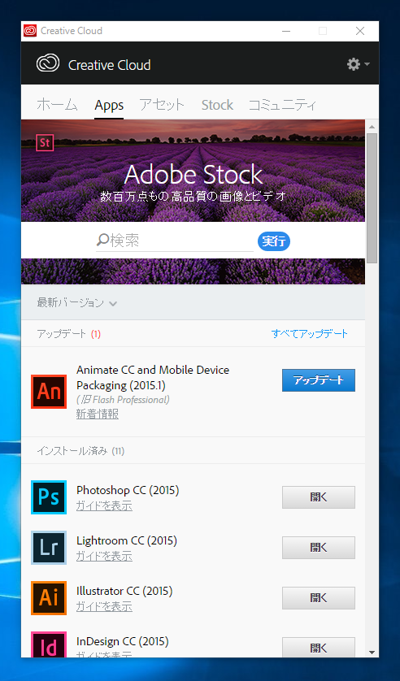Close the Creative Cloud window
The width and height of the screenshot is (400, 681).
(360, 31)
